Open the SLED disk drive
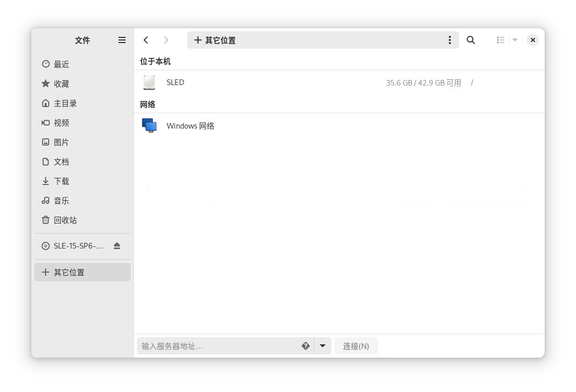The height and width of the screenshot is (392, 576). coord(175,82)
